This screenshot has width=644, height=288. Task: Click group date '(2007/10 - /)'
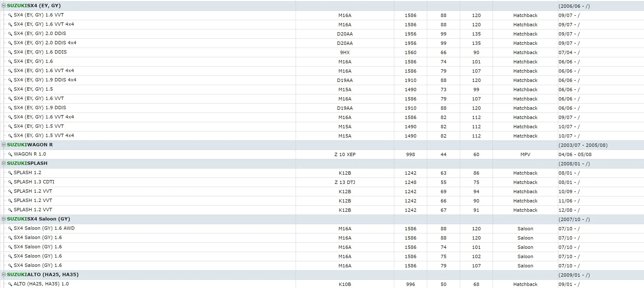[574, 219]
